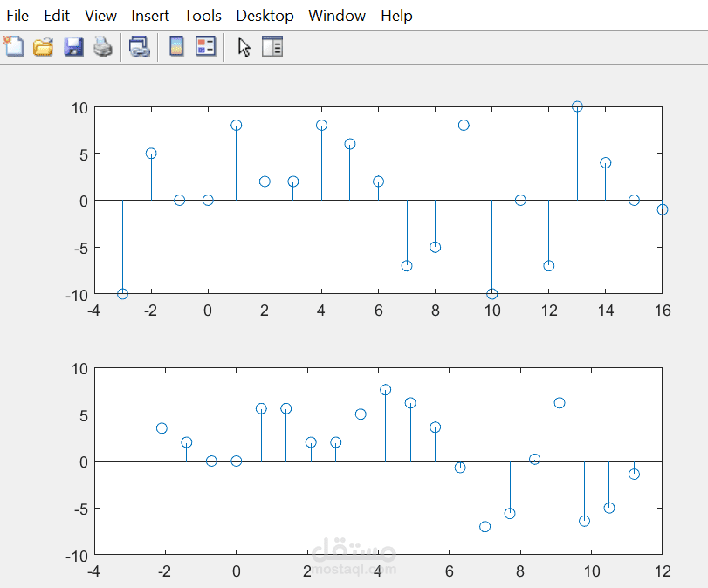Click the Link Plot toolbar icon
The width and height of the screenshot is (708, 588).
pyautogui.click(x=139, y=46)
